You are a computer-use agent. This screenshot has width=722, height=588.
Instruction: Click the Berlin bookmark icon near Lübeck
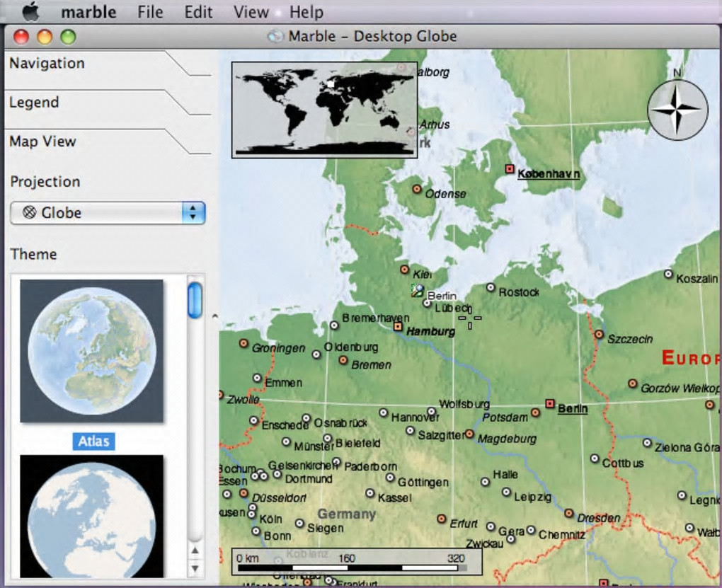(x=417, y=291)
